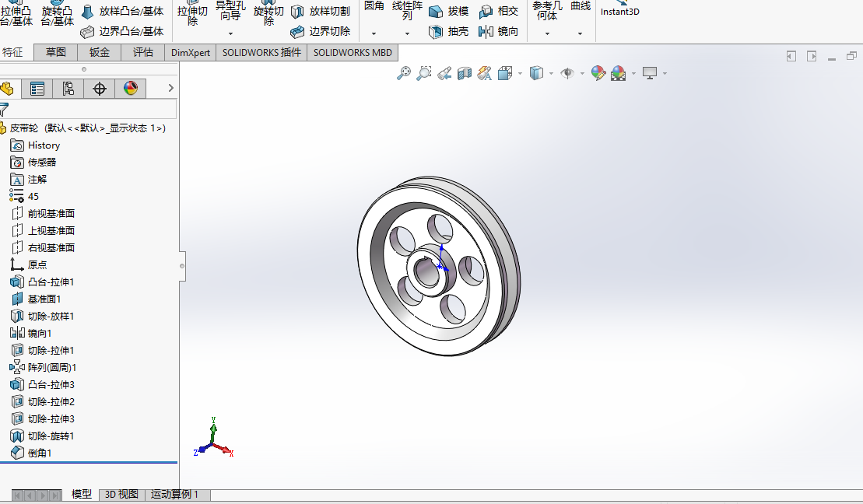Open the 参考几何体 dropdown arrow

tap(547, 33)
